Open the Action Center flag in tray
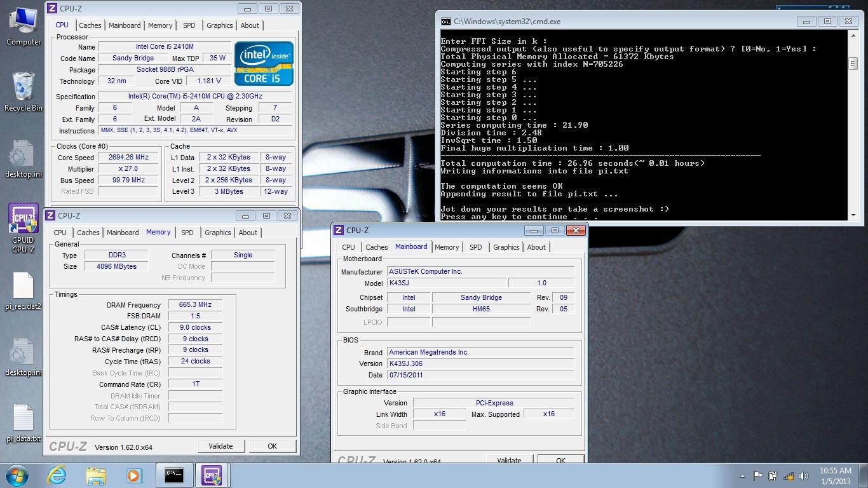Screen dimensions: 868x488 pyautogui.click(x=757, y=476)
